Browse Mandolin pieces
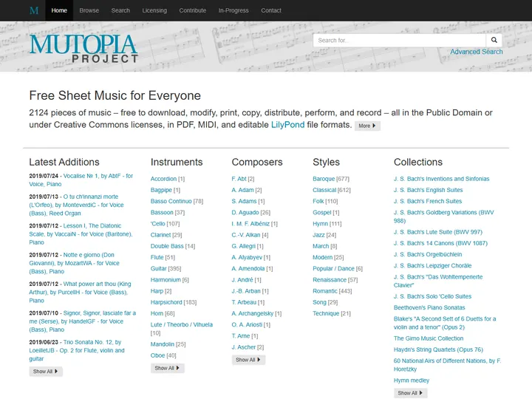This screenshot has height=399, width=532. (x=162, y=344)
